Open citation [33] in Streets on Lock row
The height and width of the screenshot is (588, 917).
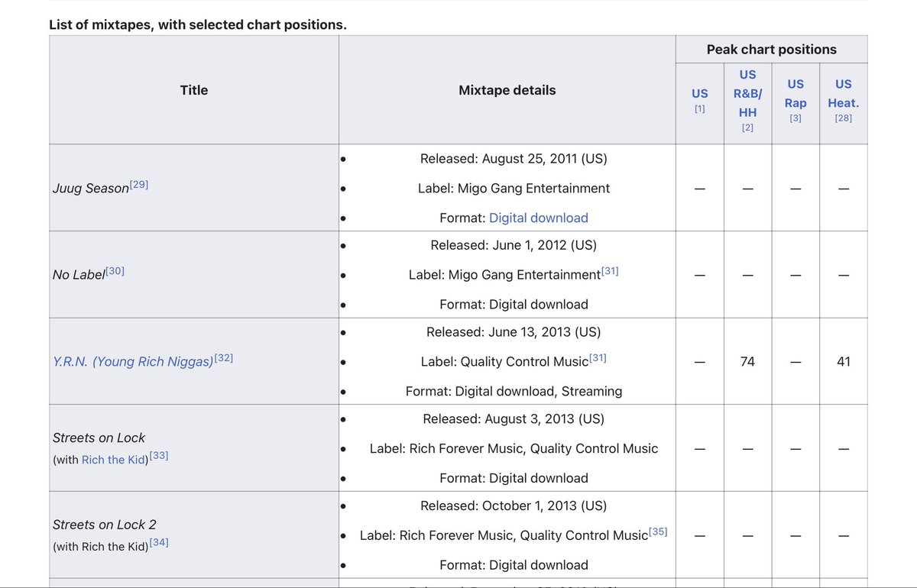159,455
